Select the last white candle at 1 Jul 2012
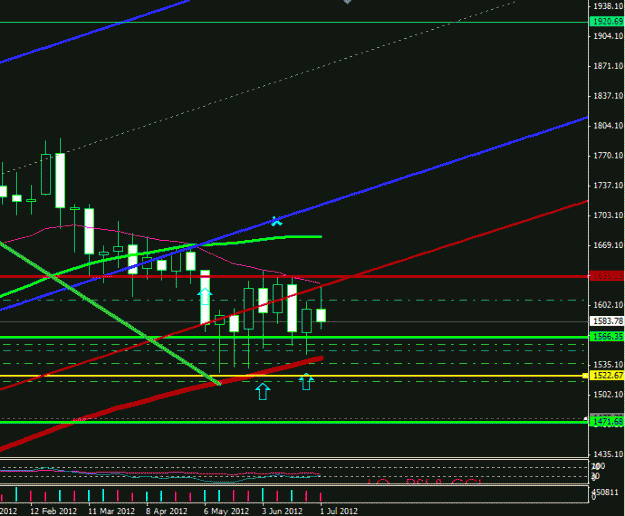Viewport: 625px width, 516px height. tap(321, 315)
